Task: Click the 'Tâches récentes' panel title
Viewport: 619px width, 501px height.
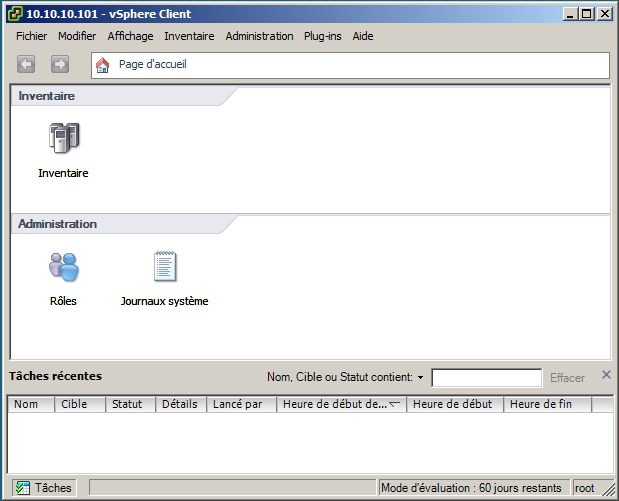Action: click(55, 376)
